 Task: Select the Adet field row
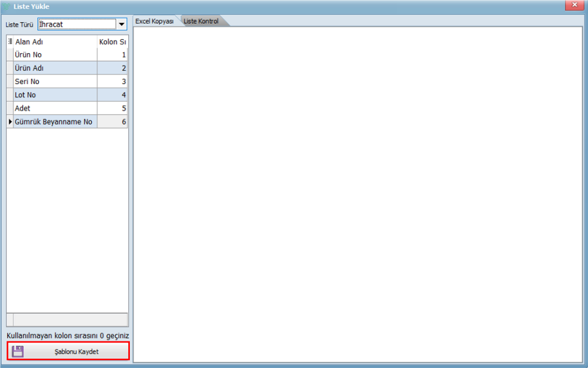(x=55, y=108)
